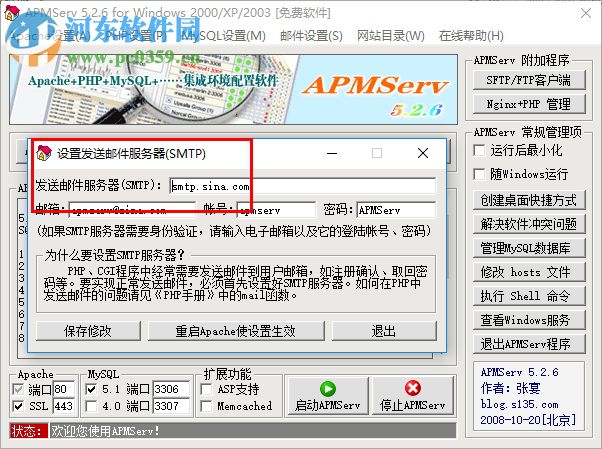
Task: Click the 邮箱 input field
Action: point(132,210)
